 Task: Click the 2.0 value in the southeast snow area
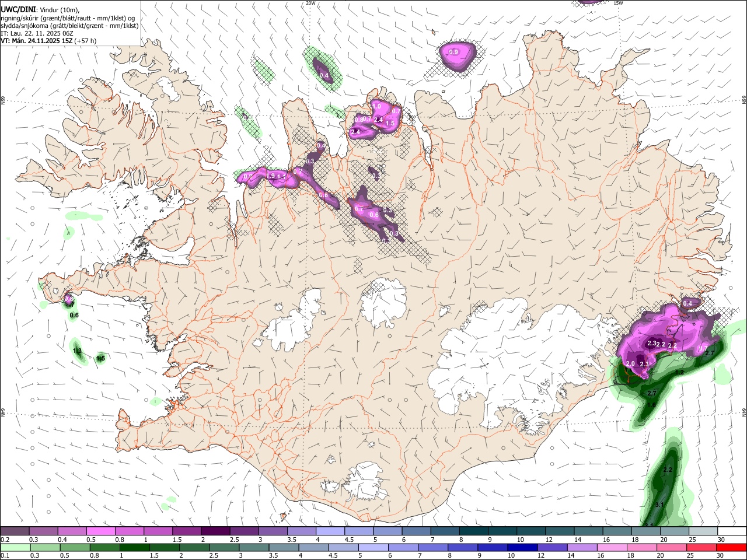[630, 363]
